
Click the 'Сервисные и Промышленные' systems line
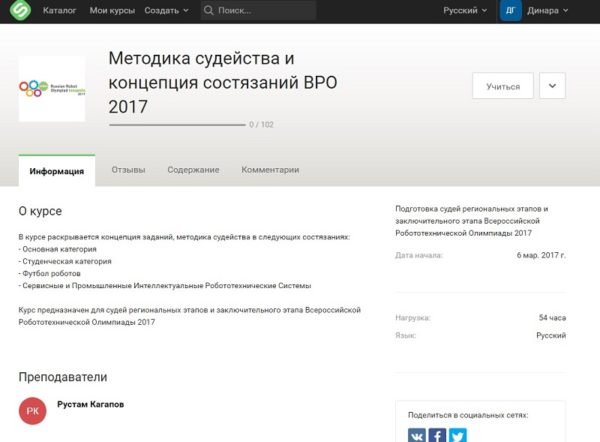165,285
